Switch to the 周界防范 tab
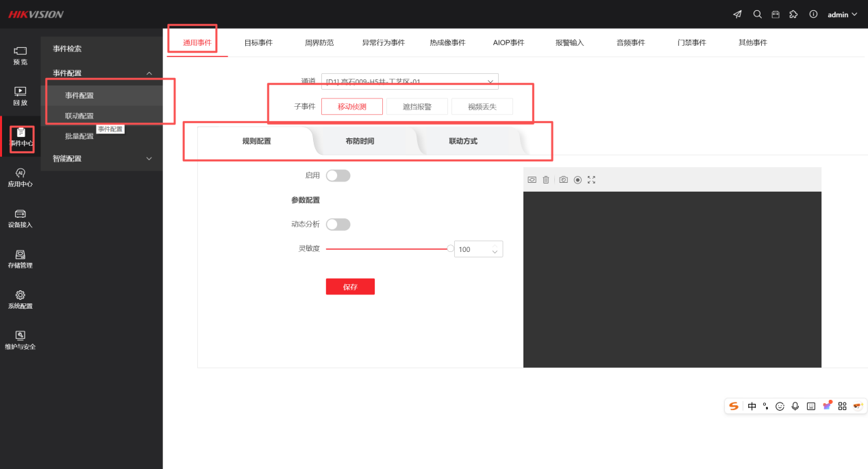Viewport: 868px width, 469px height. click(319, 42)
